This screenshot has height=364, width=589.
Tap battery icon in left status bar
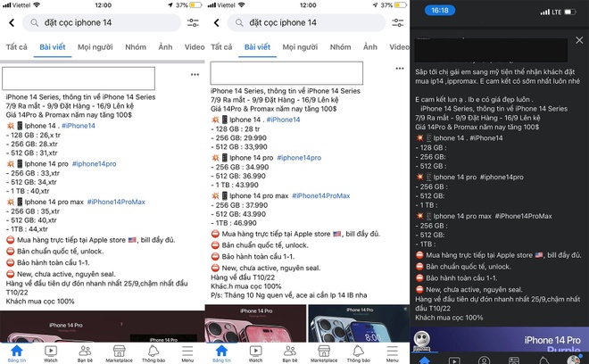195,4
